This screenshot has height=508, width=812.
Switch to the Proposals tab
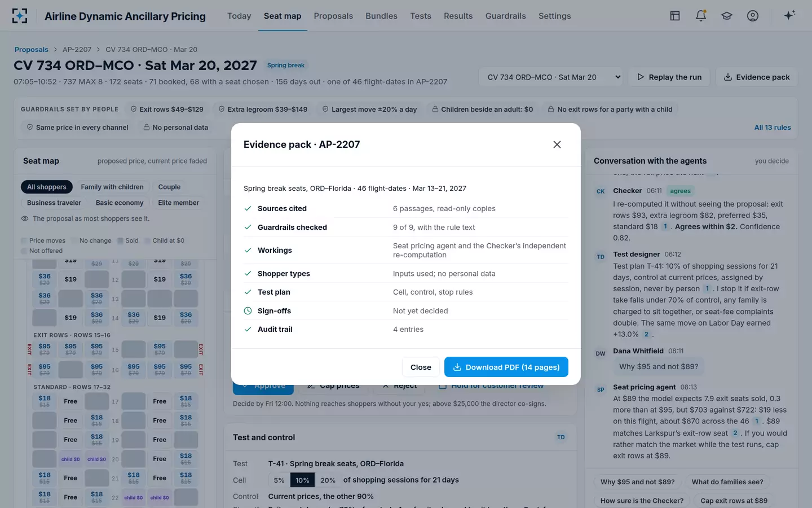(333, 16)
